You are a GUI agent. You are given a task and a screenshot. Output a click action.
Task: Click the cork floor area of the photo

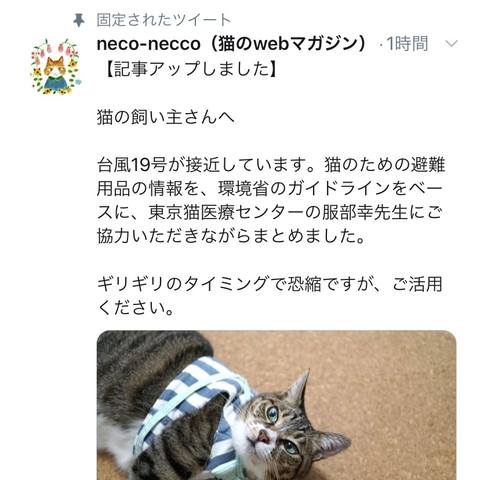pos(383,383)
